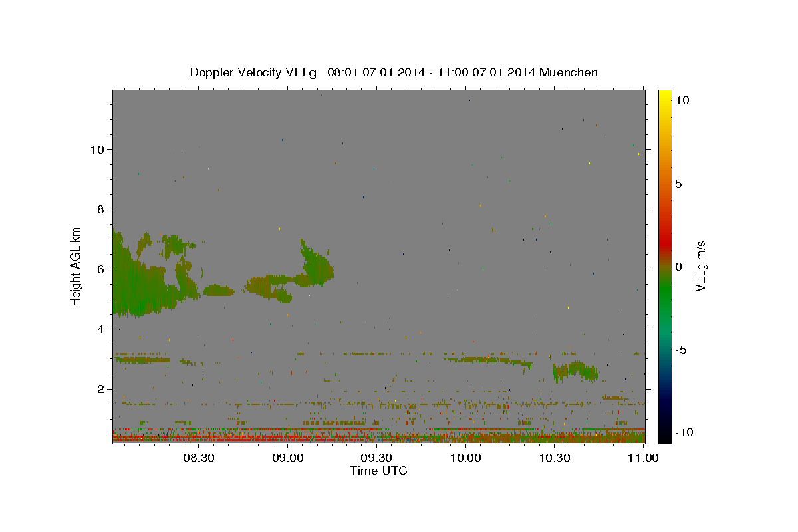Click the colorbar value 0
This screenshot has width=798, height=532.
pos(678,267)
